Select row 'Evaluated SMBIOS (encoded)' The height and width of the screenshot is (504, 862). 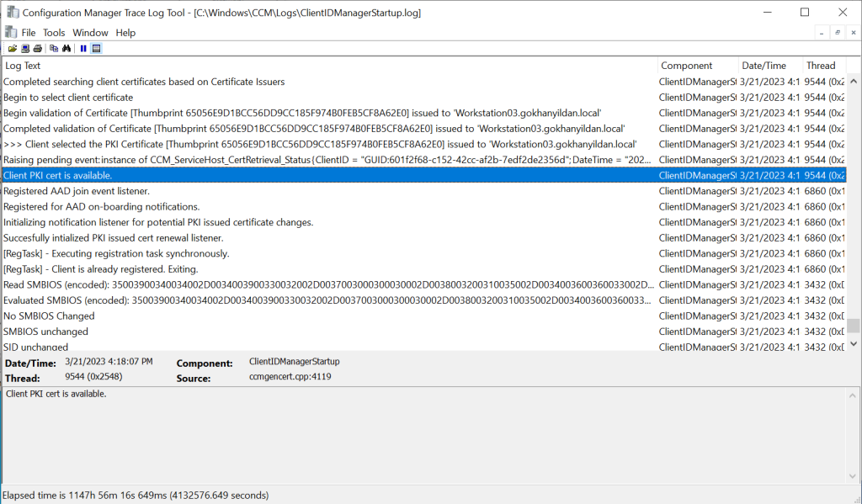[423, 300]
